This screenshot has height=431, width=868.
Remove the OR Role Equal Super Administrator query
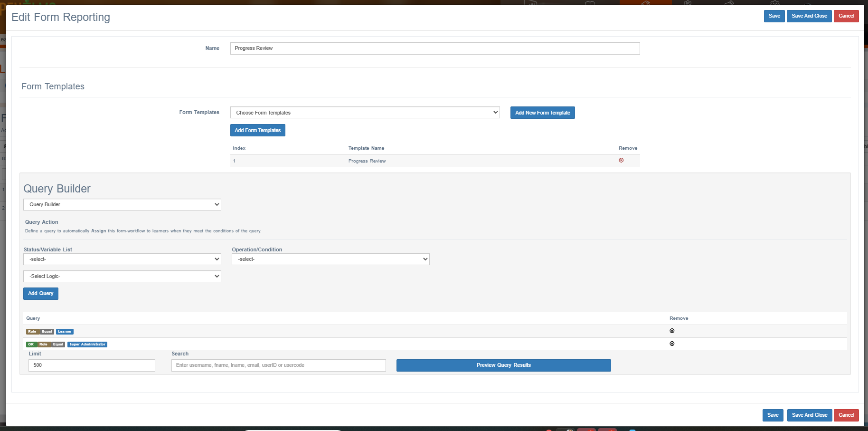pyautogui.click(x=672, y=344)
